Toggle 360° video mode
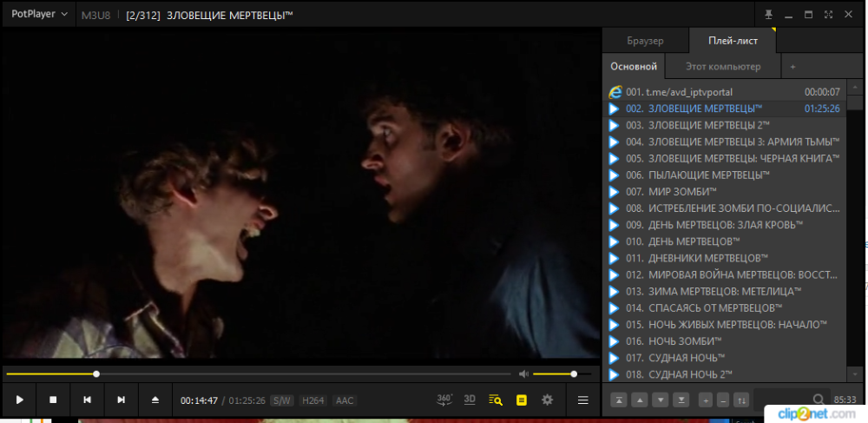The width and height of the screenshot is (868, 423). click(x=444, y=400)
